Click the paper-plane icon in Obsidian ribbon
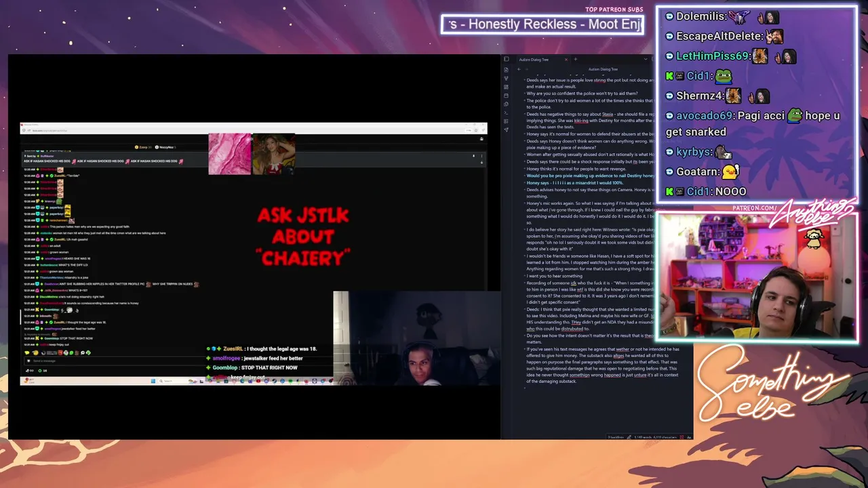The height and width of the screenshot is (488, 868). point(506,129)
